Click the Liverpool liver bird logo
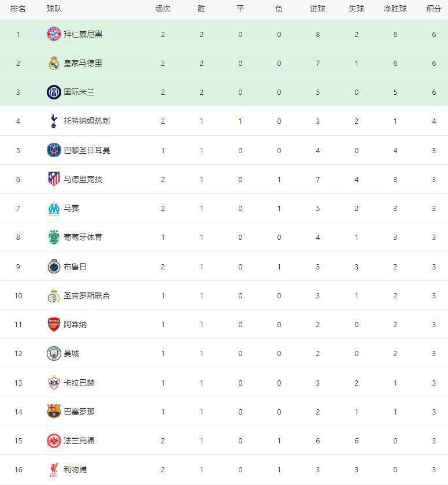Screen dimensions: 448x485 (x=54, y=469)
